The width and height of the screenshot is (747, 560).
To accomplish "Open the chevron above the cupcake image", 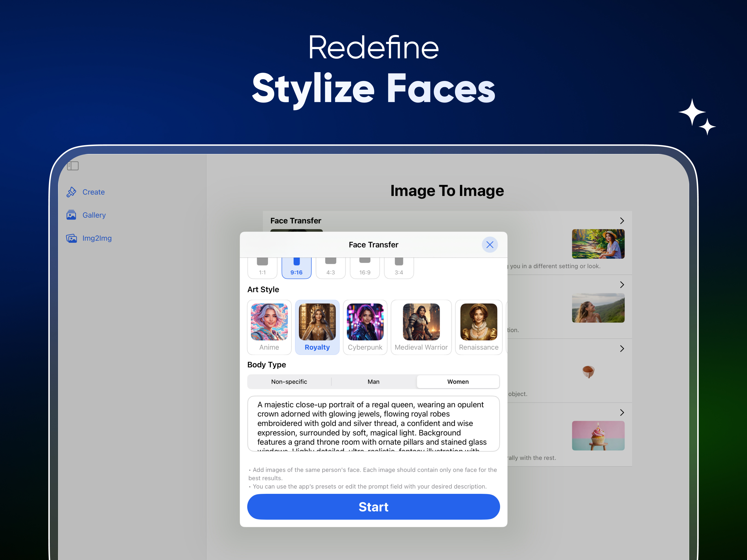I will click(x=622, y=412).
